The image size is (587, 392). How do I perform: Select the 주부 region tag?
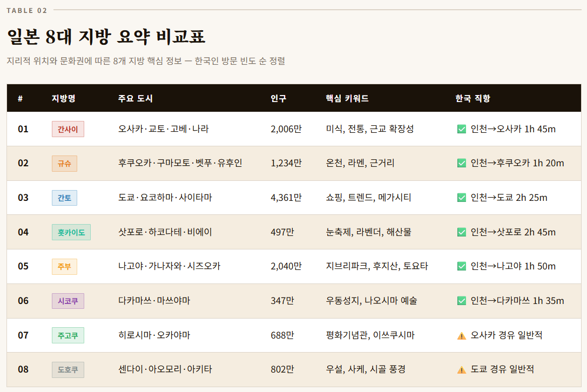(64, 267)
